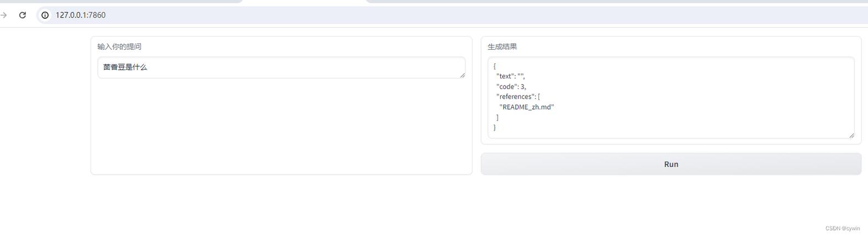Click the browser reload icon
The image size is (868, 236).
[23, 15]
